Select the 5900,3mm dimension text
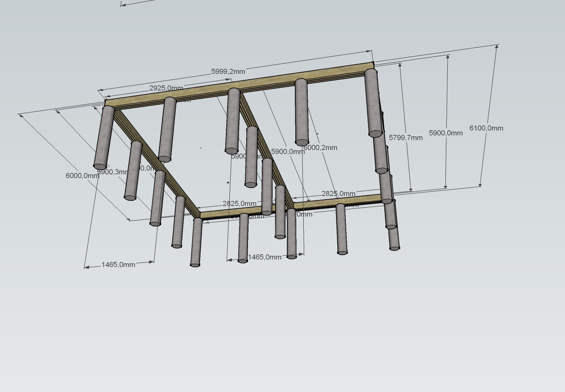The width and height of the screenshot is (565, 392). tap(112, 172)
